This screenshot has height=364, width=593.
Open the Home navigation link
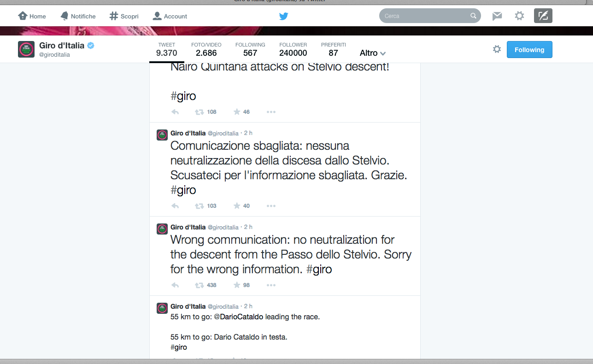point(32,16)
